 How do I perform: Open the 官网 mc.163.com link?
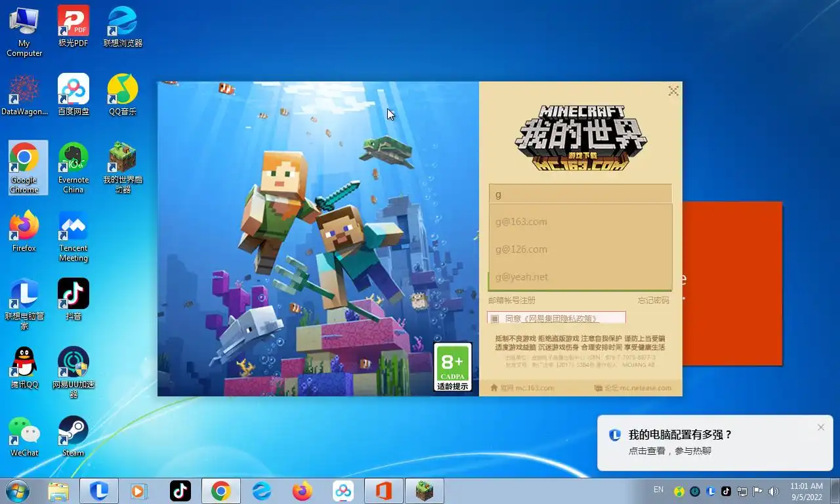[522, 388]
